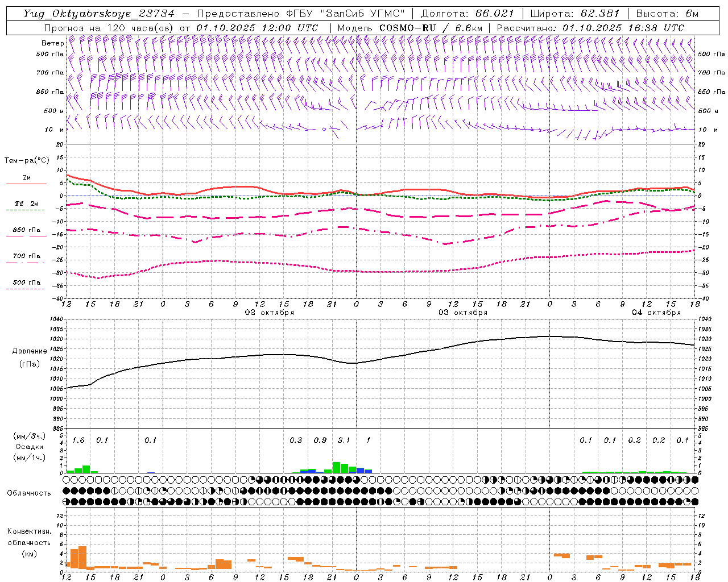Click the 'Давление' pressure panel label
Image resolution: width=728 pixels, height=582 pixels.
(x=28, y=351)
